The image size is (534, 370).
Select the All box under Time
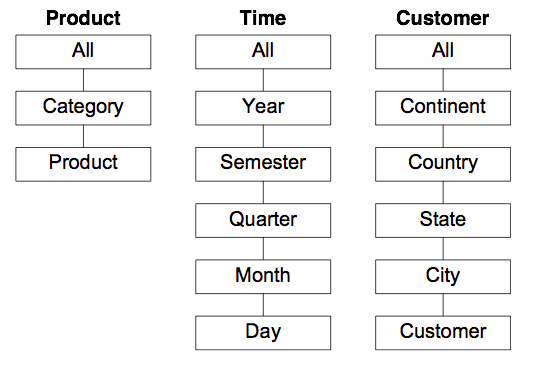[263, 52]
